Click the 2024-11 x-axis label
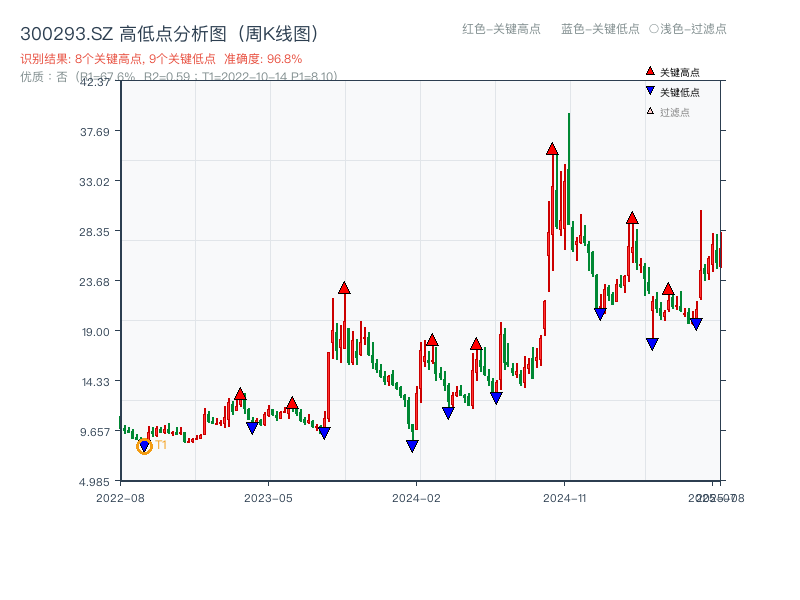This screenshot has height=600, width=800. click(564, 498)
